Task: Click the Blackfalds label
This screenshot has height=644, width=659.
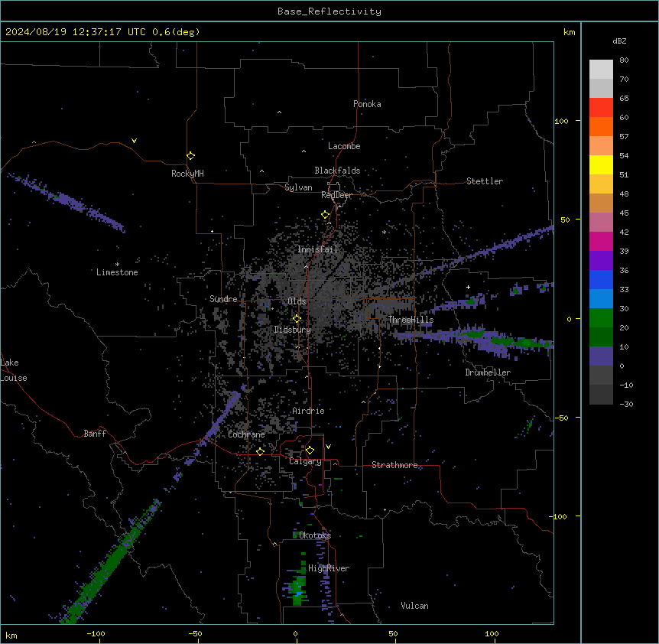Action: (x=337, y=171)
